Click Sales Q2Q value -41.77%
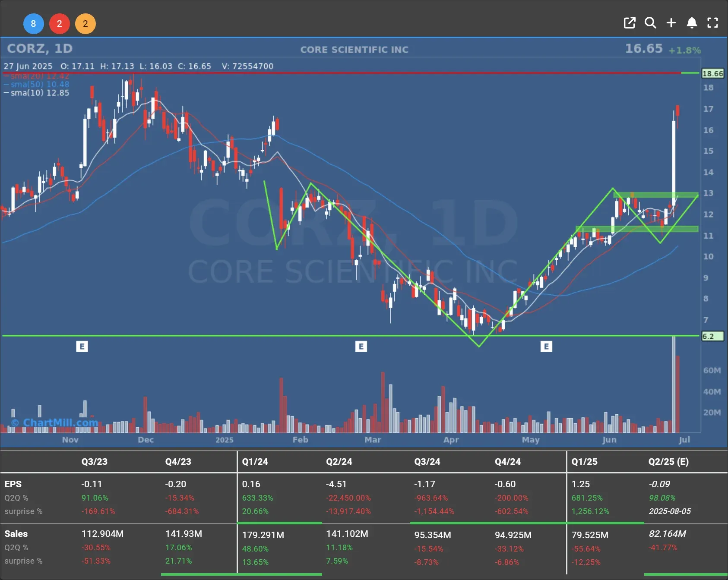This screenshot has width=728, height=580. (x=663, y=548)
